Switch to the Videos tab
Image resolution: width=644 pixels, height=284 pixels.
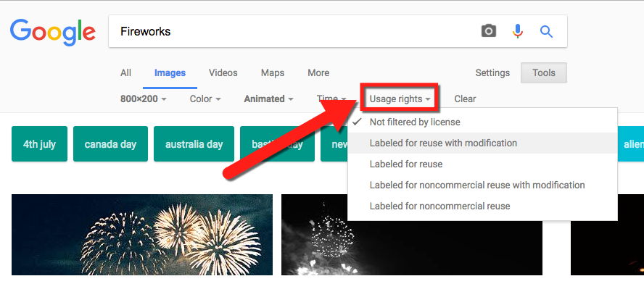pyautogui.click(x=223, y=73)
